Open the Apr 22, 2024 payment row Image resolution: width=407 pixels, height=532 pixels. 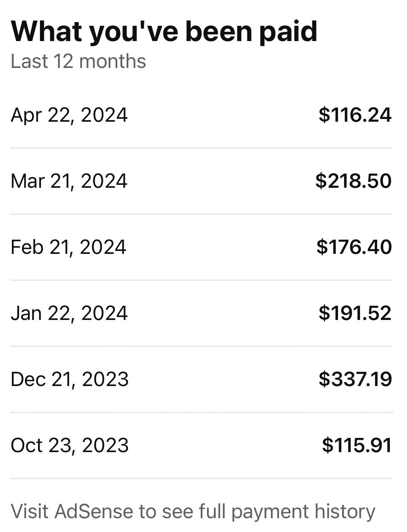pos(201,115)
